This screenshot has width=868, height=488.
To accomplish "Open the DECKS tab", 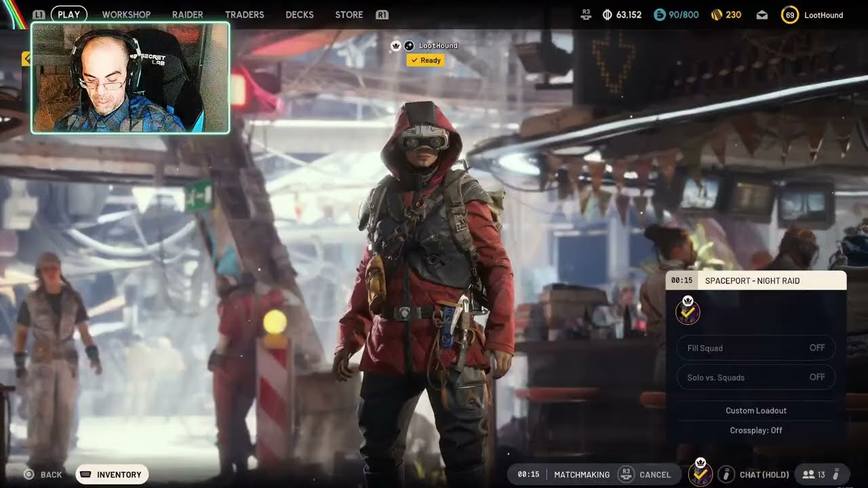I will 300,14.
